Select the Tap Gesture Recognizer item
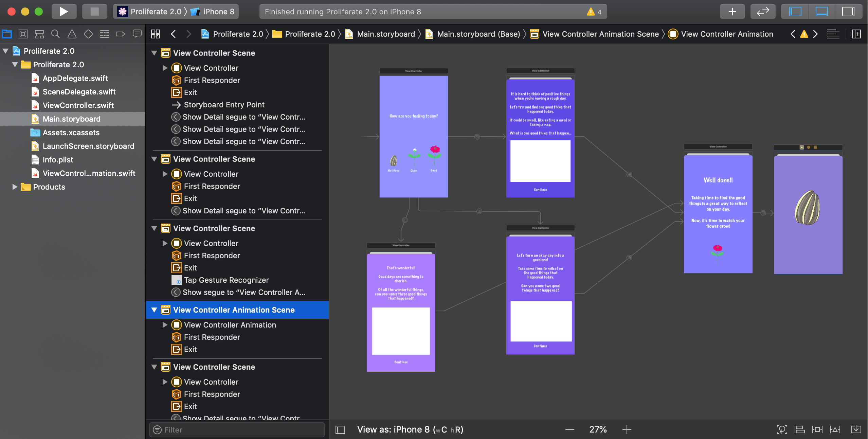 pos(226,280)
